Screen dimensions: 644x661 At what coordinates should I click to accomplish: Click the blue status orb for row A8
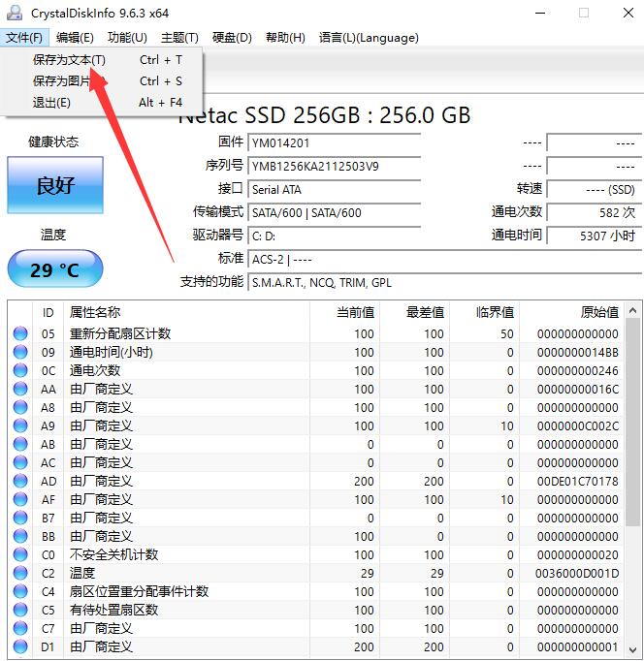pyautogui.click(x=20, y=407)
